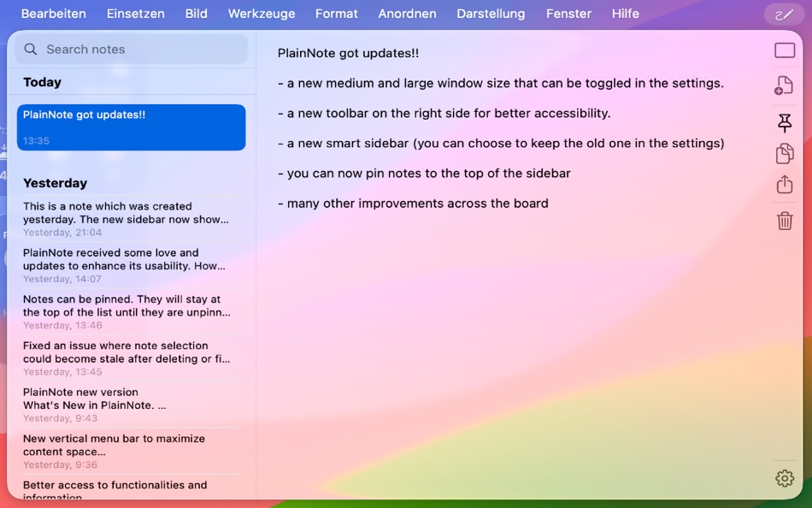This screenshot has width=812, height=508.
Task: Click the line 'many other improvements across the board'
Action: (413, 204)
